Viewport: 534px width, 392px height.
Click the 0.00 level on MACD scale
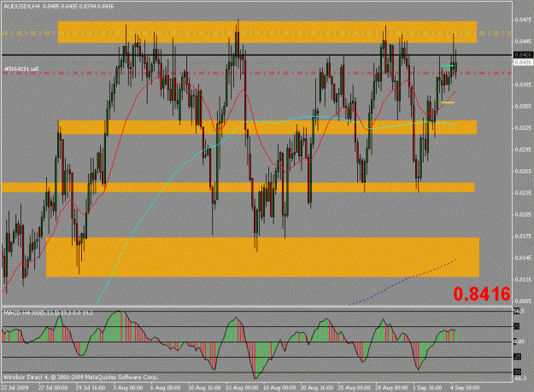pos(519,342)
